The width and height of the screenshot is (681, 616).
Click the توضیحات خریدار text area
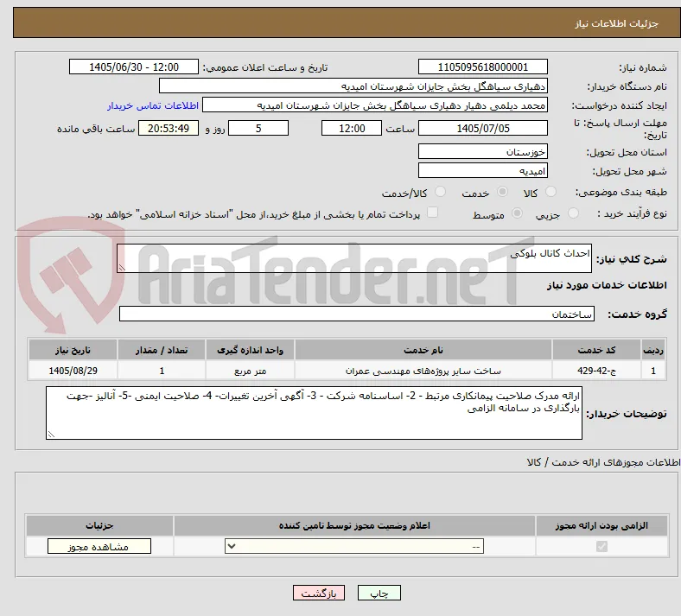click(x=314, y=413)
